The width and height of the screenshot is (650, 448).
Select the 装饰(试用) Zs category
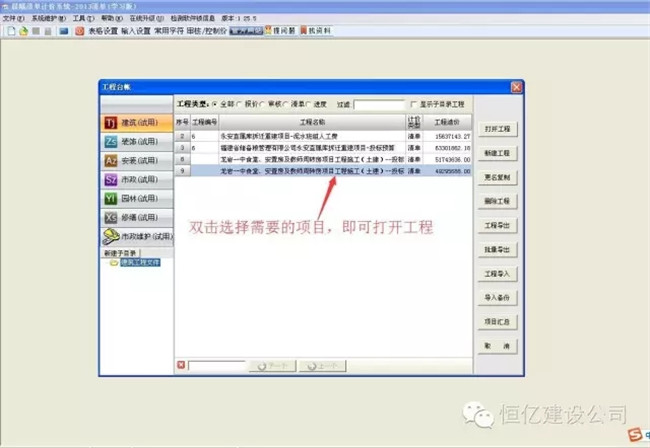pyautogui.click(x=137, y=142)
